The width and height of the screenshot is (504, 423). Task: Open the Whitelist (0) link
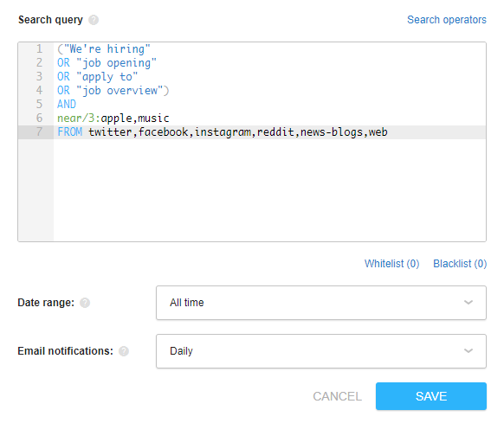391,264
